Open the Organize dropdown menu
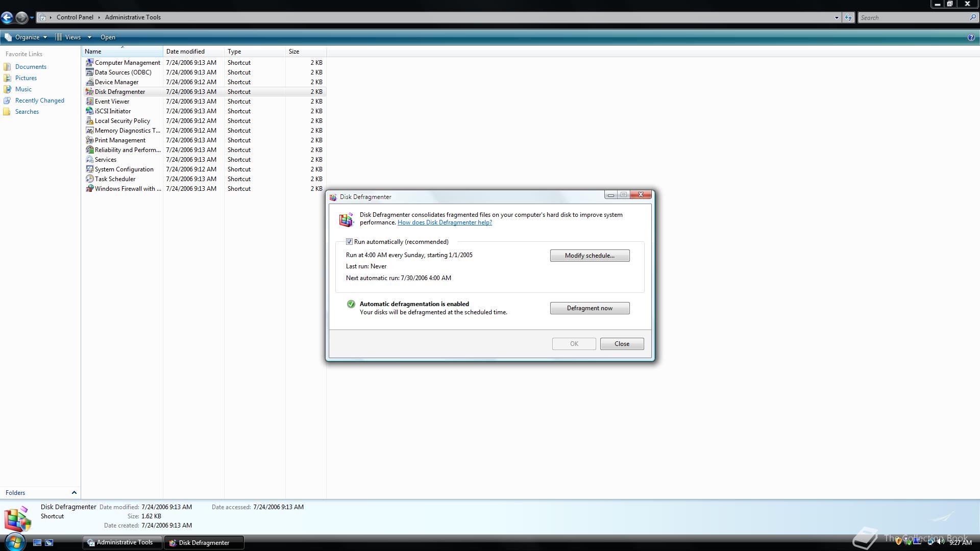980x551 pixels. 27,37
